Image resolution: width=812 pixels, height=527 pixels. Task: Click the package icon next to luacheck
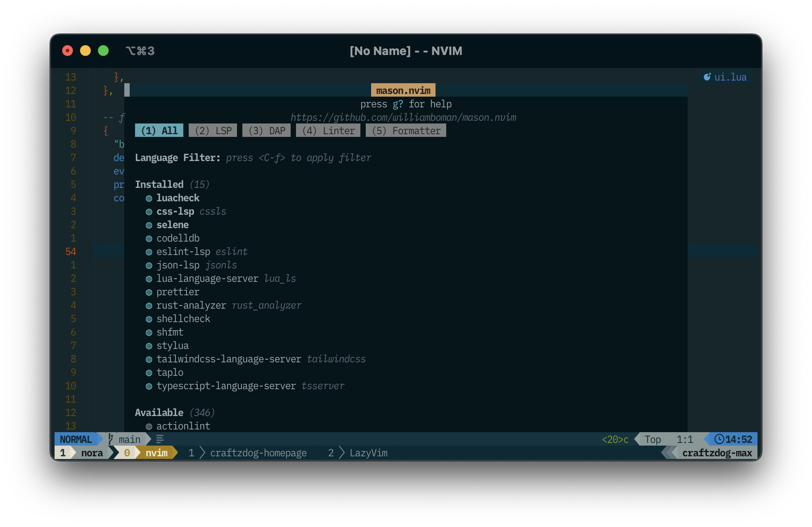(x=149, y=198)
